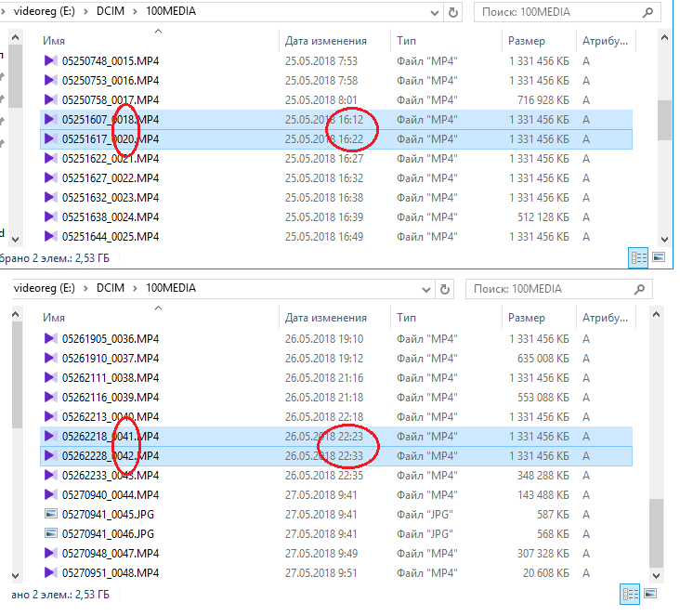
Task: Click the icon of file 05270941_0045.JPG
Action: [51, 514]
